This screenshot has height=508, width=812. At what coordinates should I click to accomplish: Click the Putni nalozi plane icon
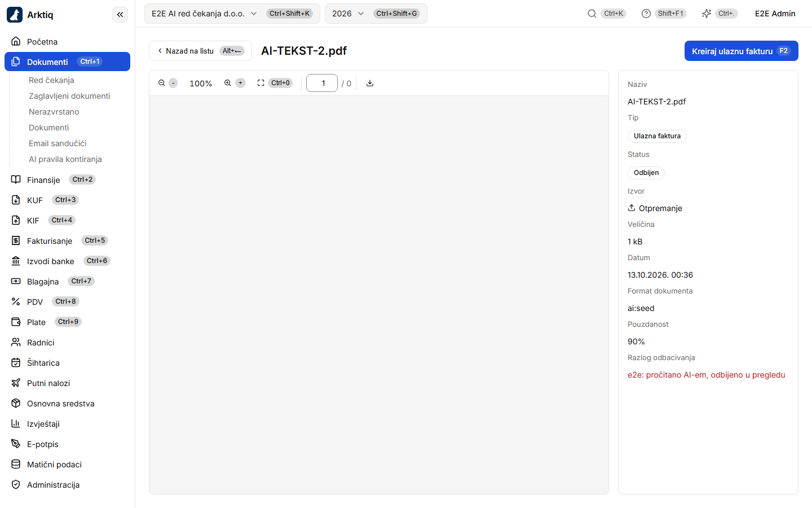(16, 383)
